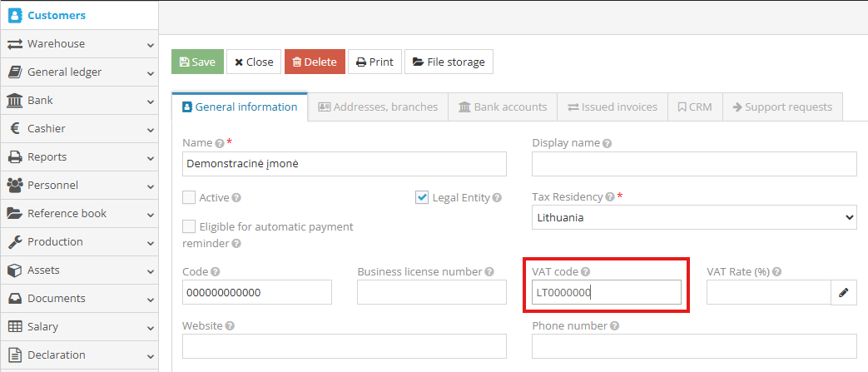Expand the General ledger sidebar section
The width and height of the screenshot is (868, 372).
79,72
